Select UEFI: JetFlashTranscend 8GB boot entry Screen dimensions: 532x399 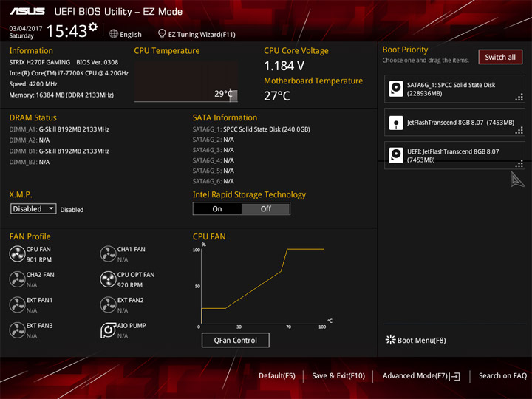pyautogui.click(x=454, y=155)
